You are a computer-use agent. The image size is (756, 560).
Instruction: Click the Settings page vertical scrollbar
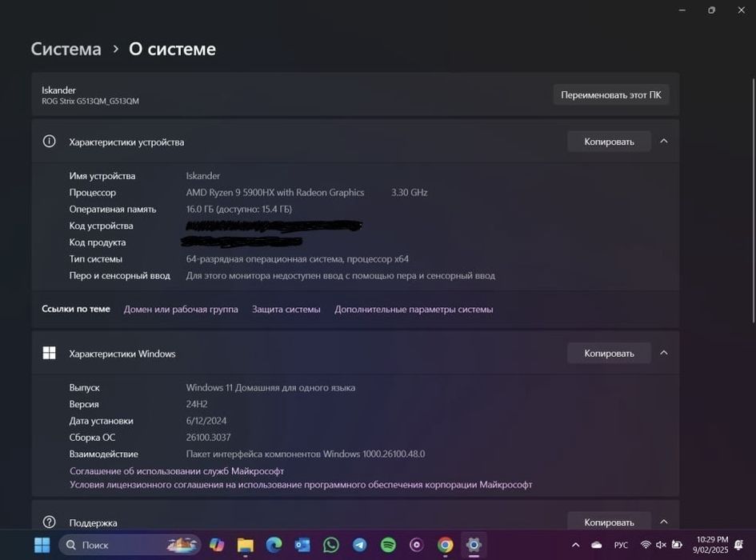(753, 200)
